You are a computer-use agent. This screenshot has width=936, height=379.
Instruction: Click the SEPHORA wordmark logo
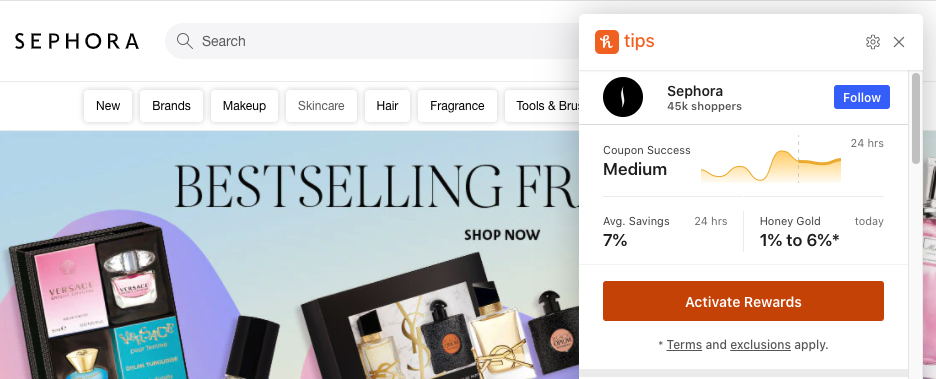coord(77,41)
